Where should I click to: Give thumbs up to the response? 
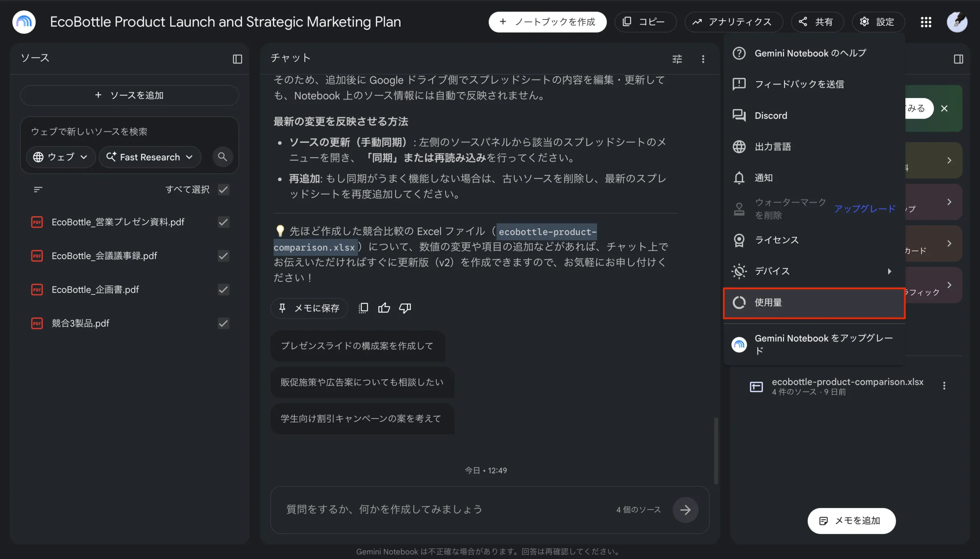(384, 308)
